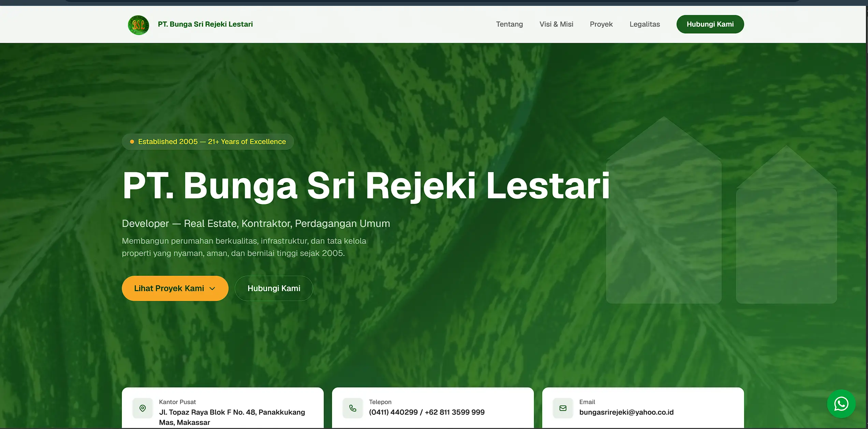Navigate to Legalitas

tap(645, 24)
